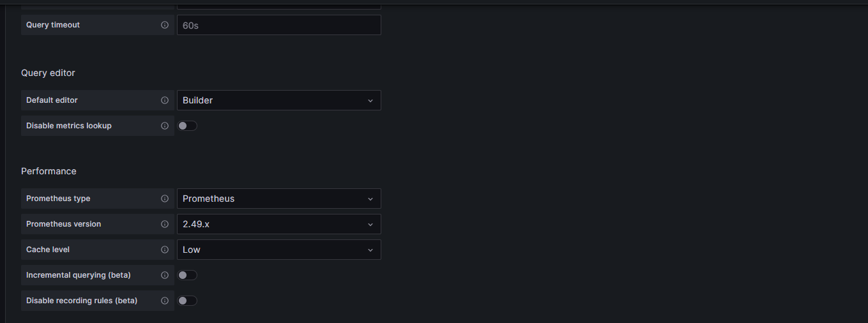868x323 pixels.
Task: Enable Incremental querying (beta) switch
Action: 187,275
